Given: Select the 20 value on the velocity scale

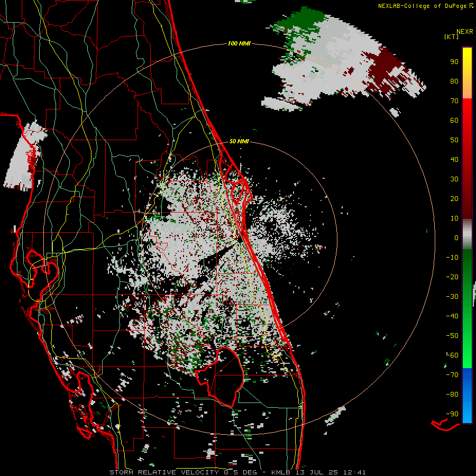Looking at the screenshot, I should click(x=454, y=198).
